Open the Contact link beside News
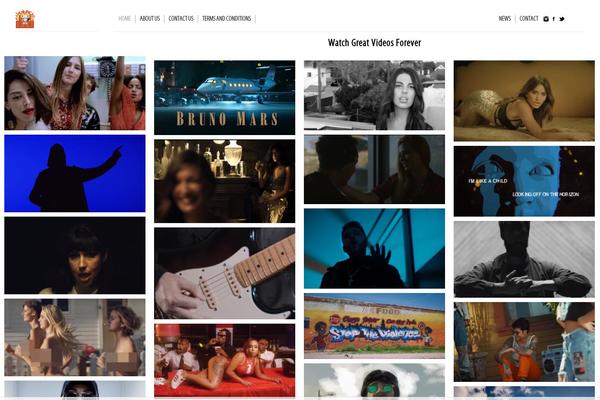Screen dimensions: 600x400 (529, 18)
